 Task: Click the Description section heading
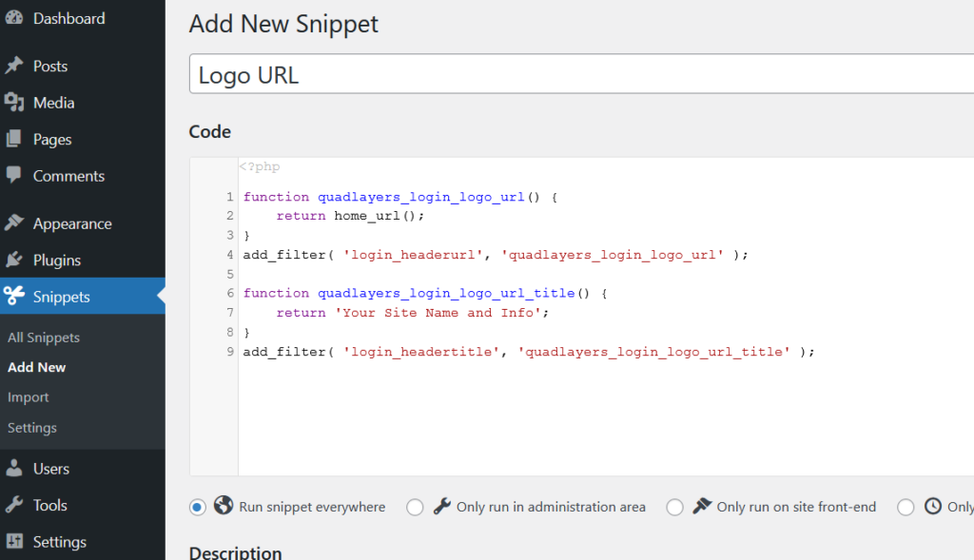tap(236, 552)
